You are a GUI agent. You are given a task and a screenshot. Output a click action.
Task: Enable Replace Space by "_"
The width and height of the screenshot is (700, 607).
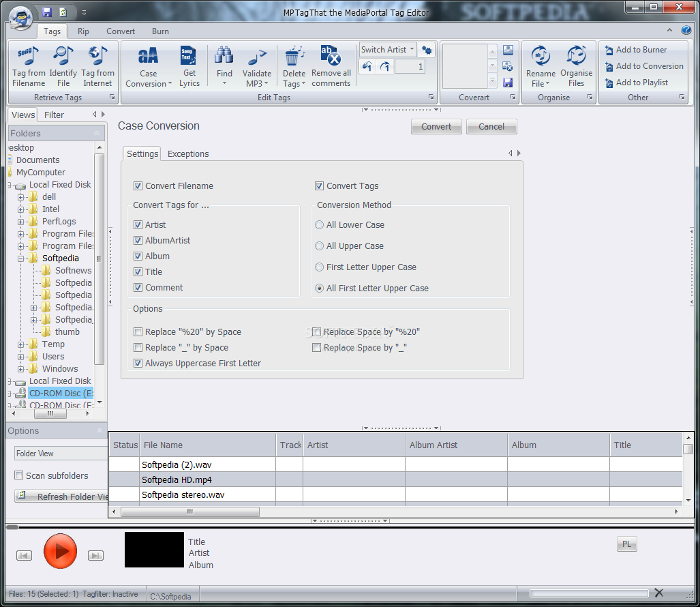click(x=316, y=348)
